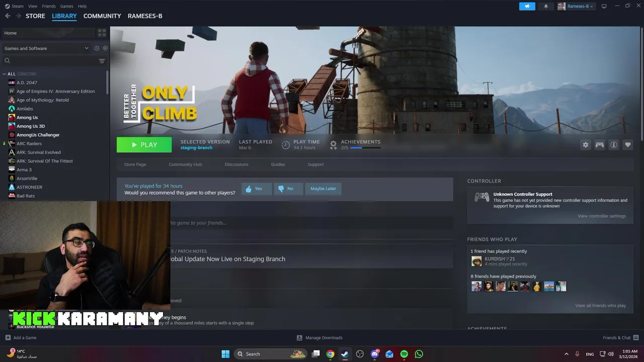Open Manage Downloads
Screen dimensions: 644x362
319,338
